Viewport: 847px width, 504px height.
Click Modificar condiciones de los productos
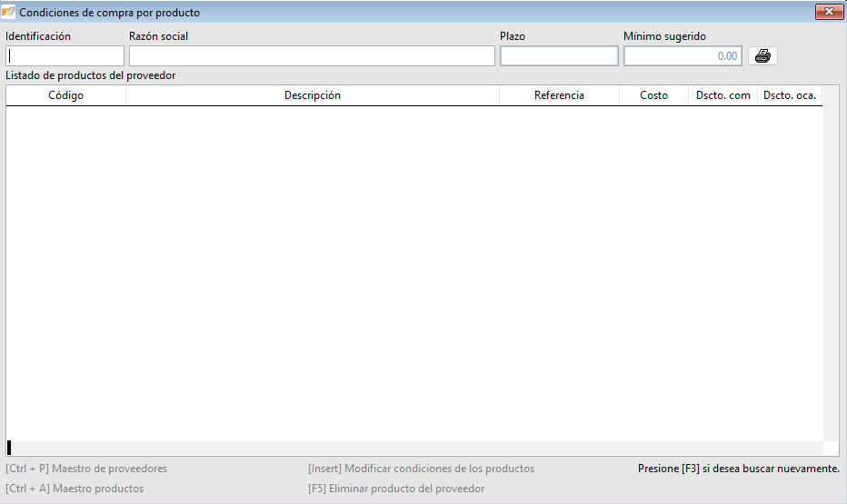(421, 469)
